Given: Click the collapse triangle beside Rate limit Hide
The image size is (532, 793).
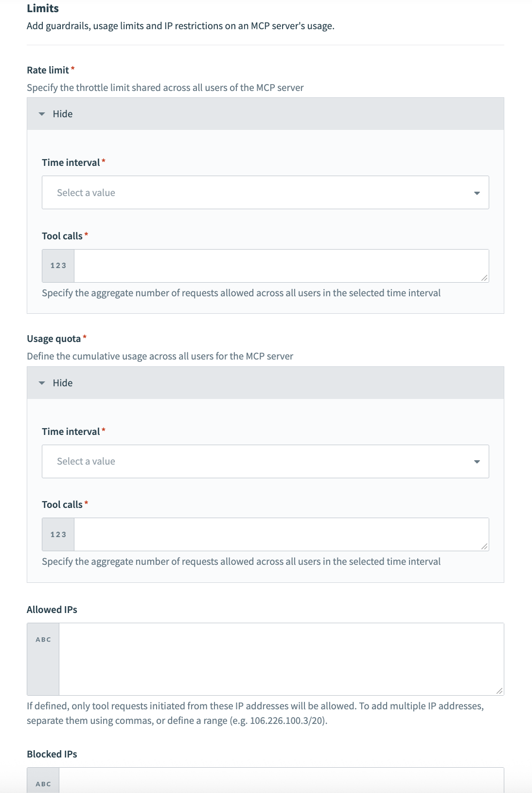Looking at the screenshot, I should 42,114.
